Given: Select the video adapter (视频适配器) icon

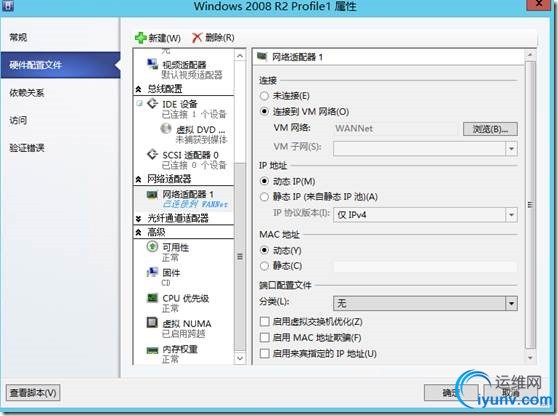Looking at the screenshot, I should click(152, 64).
